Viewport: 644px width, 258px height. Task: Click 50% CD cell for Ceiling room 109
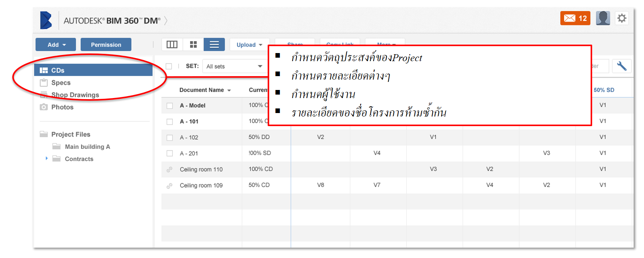click(x=259, y=185)
